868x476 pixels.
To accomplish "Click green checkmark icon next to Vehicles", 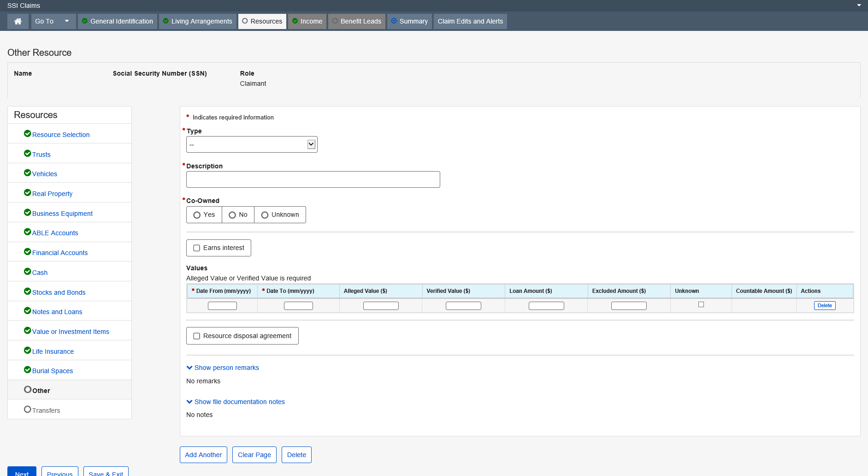I will [27, 173].
